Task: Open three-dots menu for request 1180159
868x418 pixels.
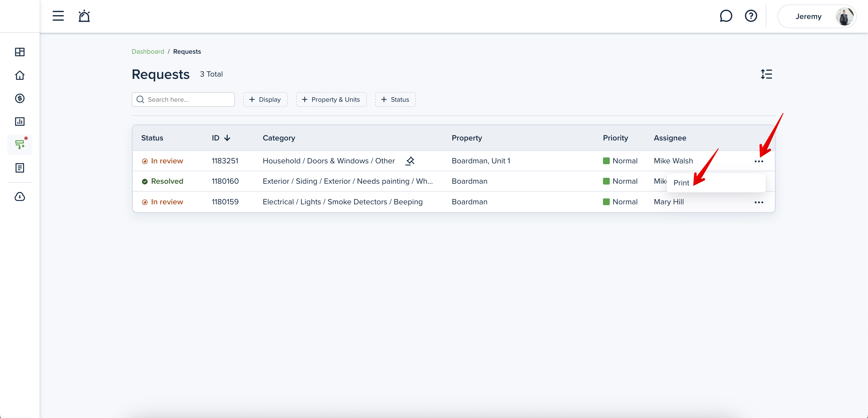Action: coord(758,202)
